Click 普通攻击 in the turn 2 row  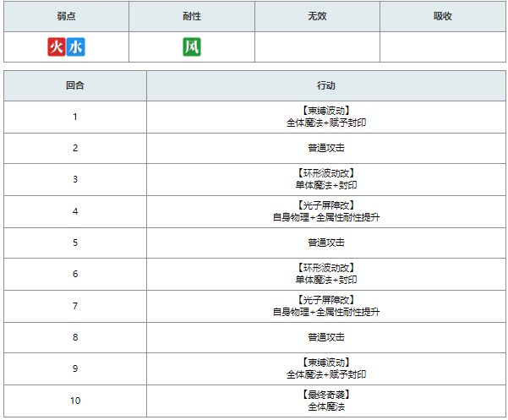325,148
